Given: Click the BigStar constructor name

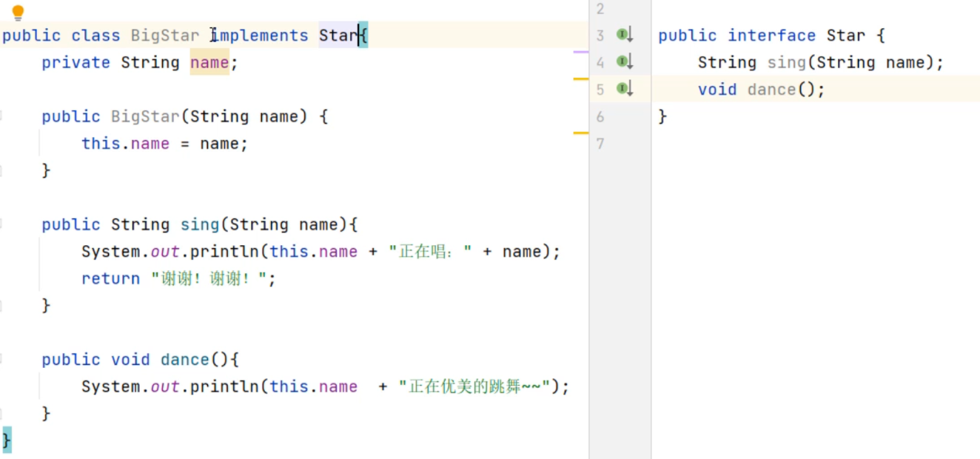Looking at the screenshot, I should [145, 117].
